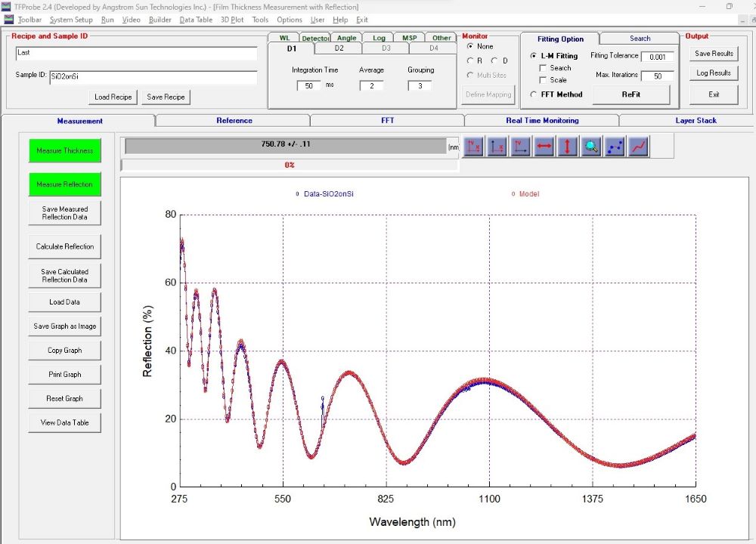This screenshot has width=756, height=544.
Task: Click the vertical red double-arrow icon
Action: tap(568, 146)
